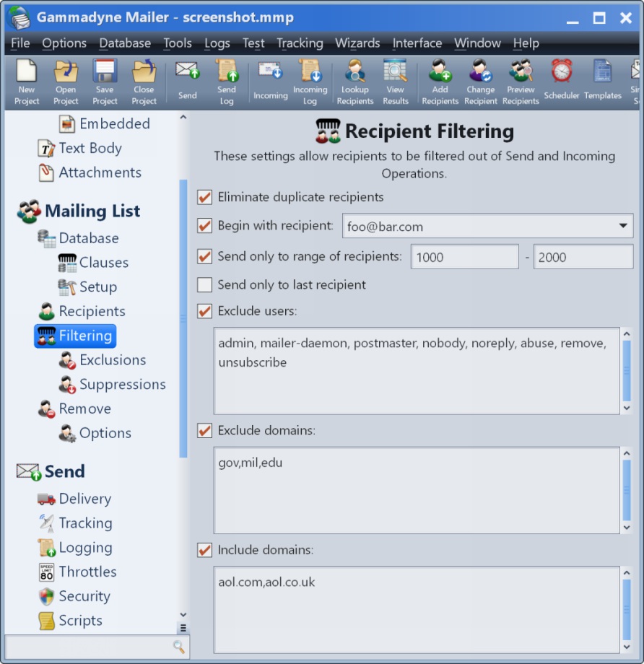Screen dimensions: 644x664
Task: Select Database under Mailing List
Action: (x=79, y=238)
